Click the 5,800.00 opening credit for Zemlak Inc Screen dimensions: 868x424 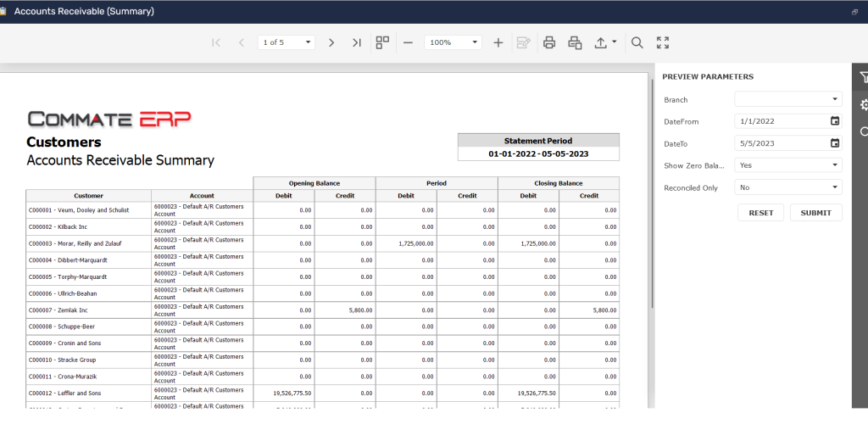[360, 310]
